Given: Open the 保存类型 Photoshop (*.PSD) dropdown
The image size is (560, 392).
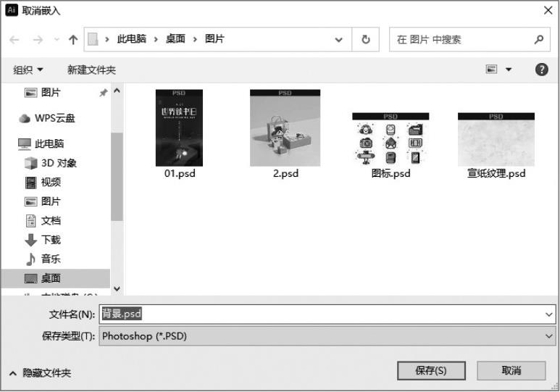Looking at the screenshot, I should 327,336.
